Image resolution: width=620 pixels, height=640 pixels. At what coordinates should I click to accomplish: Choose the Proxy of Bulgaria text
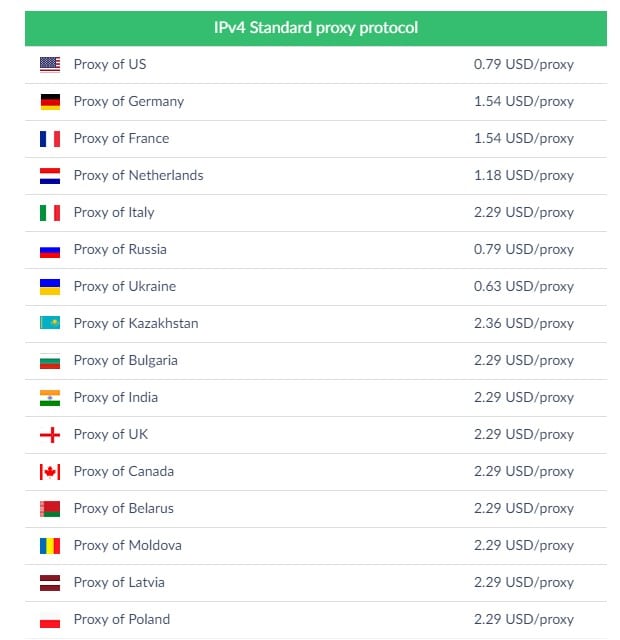(x=125, y=360)
